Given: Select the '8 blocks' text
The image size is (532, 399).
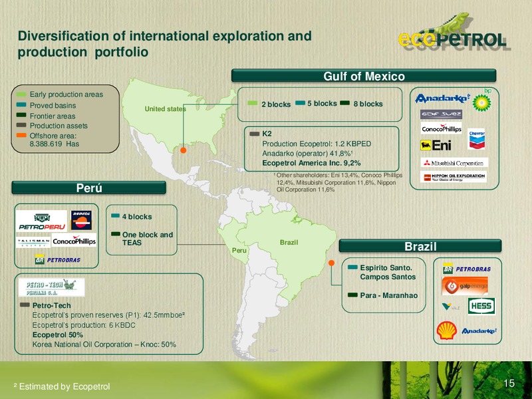Looking at the screenshot, I should [x=368, y=104].
